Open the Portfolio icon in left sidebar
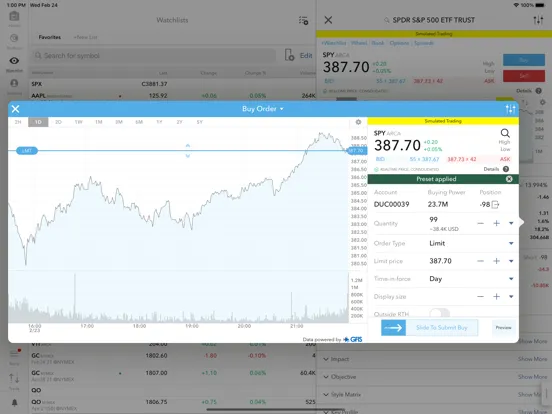The width and height of the screenshot is (552, 414). [x=14, y=38]
